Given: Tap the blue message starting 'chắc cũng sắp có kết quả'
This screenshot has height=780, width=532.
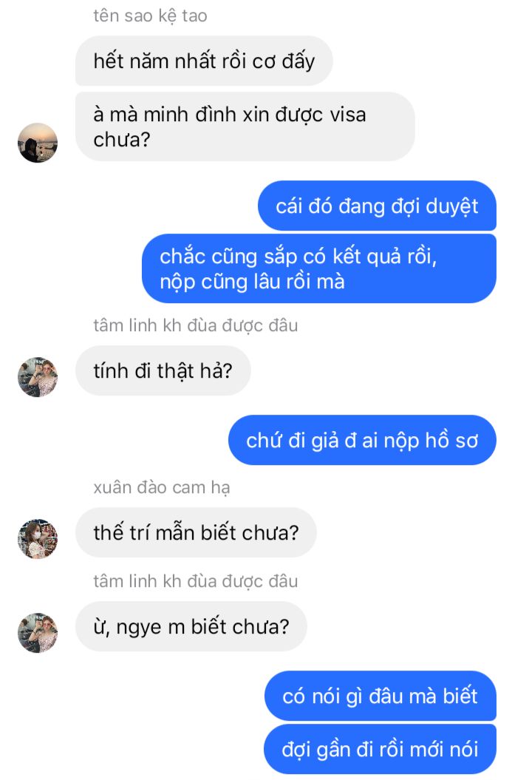Looking at the screenshot, I should point(319,268).
